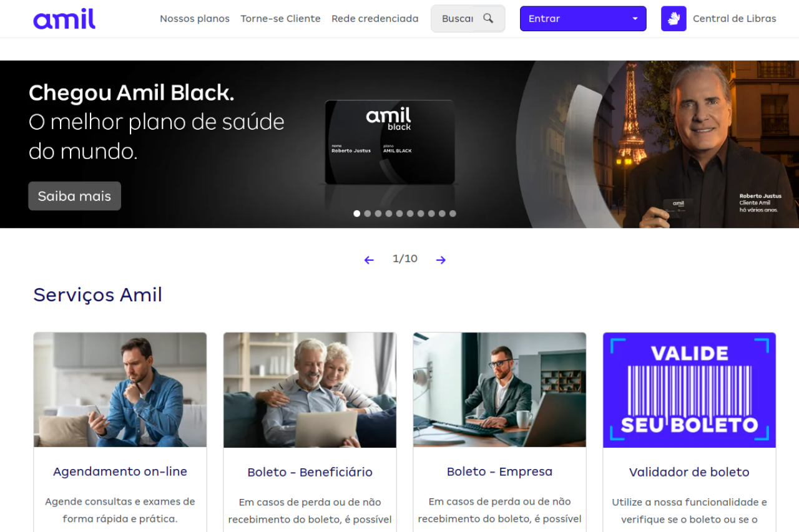Select the last carousel dot indicator

(x=453, y=213)
